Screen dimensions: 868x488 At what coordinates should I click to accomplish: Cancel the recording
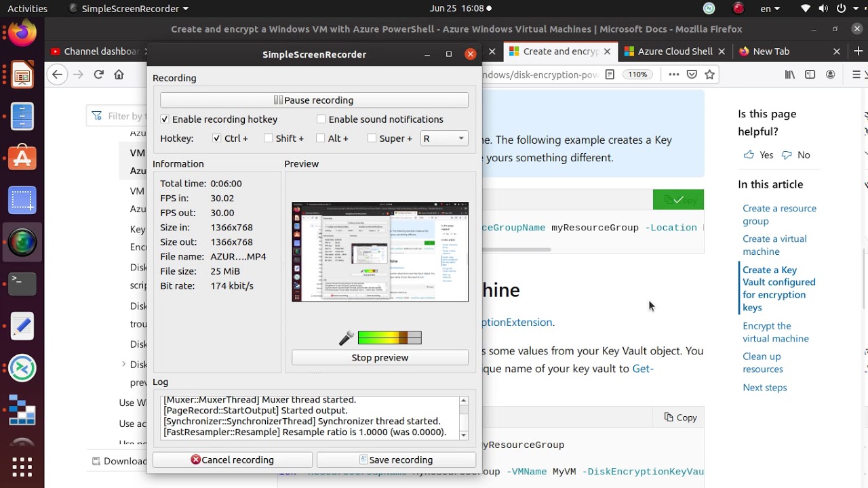[x=233, y=460]
